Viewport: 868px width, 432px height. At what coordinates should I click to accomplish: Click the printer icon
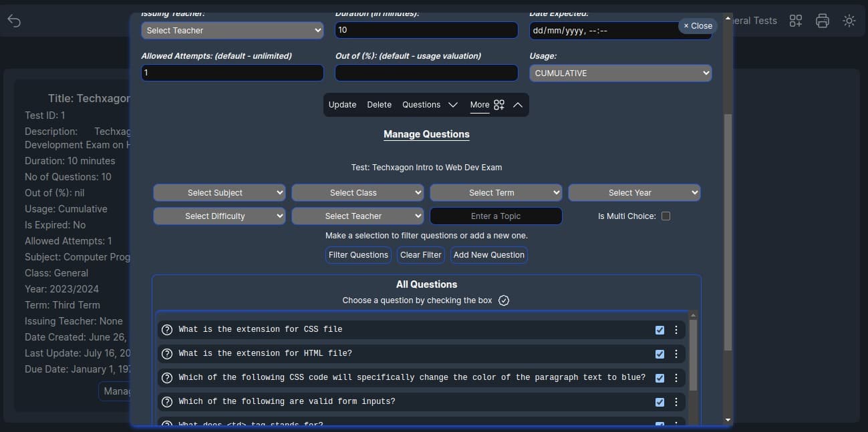coord(823,21)
